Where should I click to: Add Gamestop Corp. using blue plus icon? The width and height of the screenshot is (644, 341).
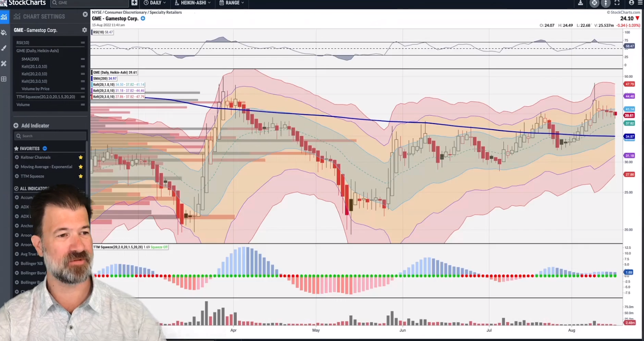pos(143,19)
